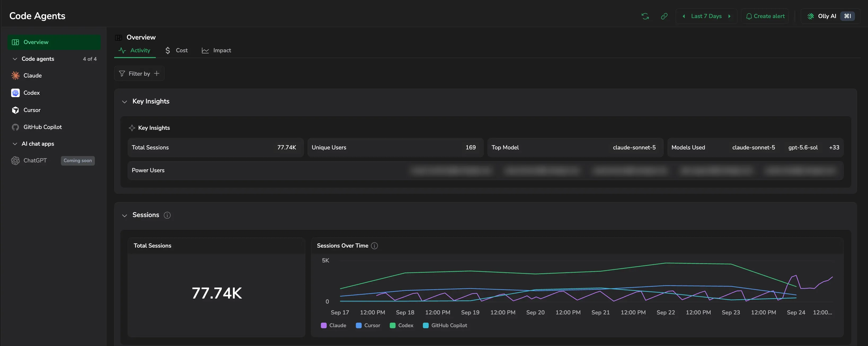Go to the next time range arrow
This screenshot has height=346, width=868.
tap(729, 16)
